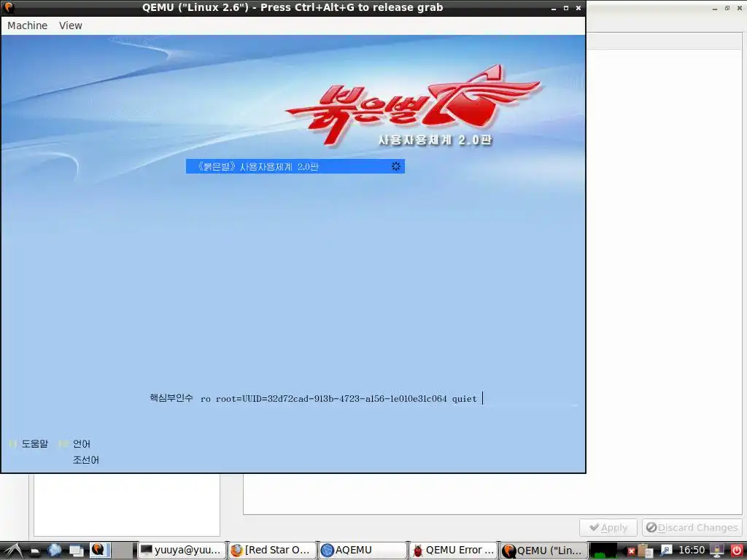The image size is (747, 560).
Task: Click the QEMU icon in title bar
Action: coord(9,7)
